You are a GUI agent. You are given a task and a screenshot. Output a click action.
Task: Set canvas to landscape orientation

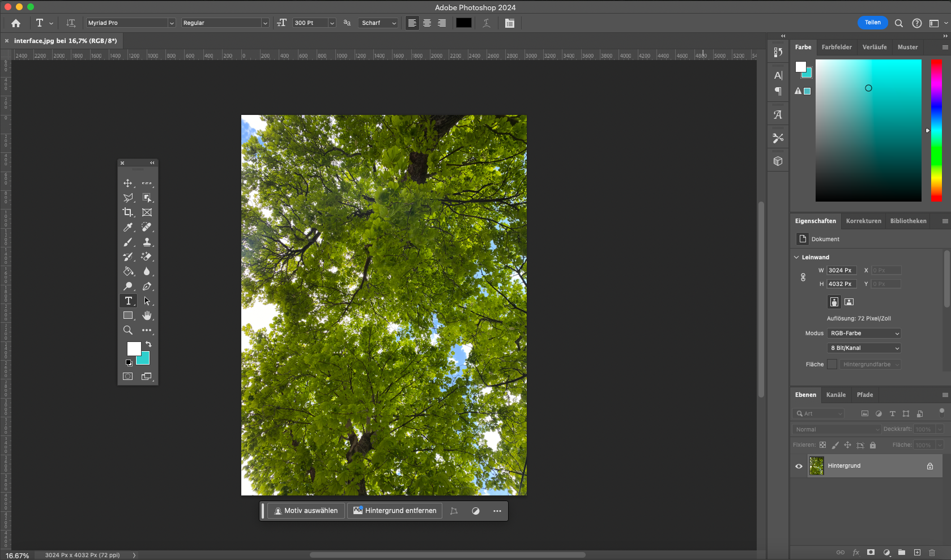click(x=849, y=302)
